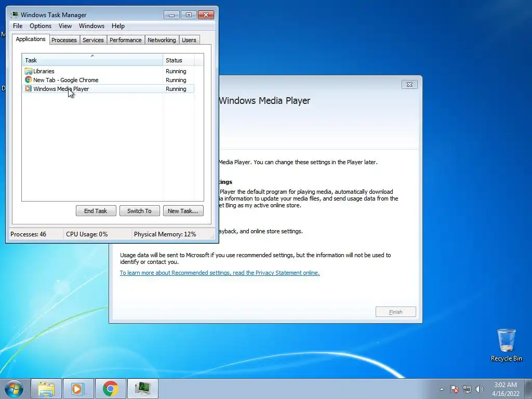
Task: Click the Switch To button
Action: click(139, 211)
